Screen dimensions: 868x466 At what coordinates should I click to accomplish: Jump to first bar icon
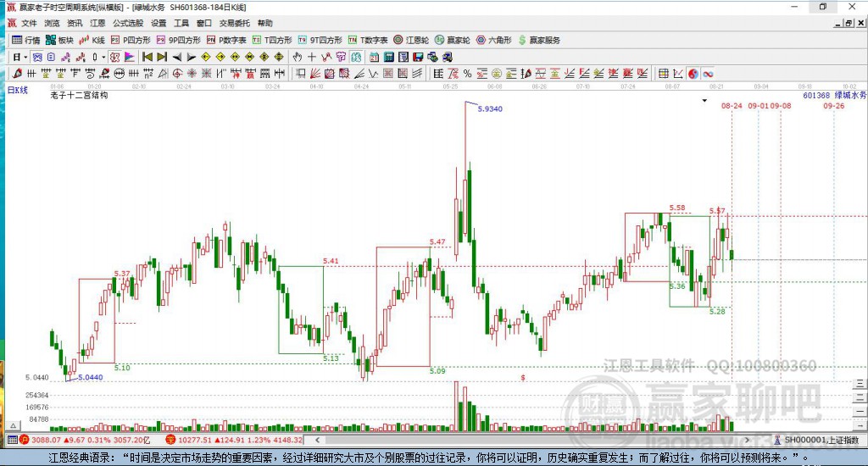(x=147, y=57)
